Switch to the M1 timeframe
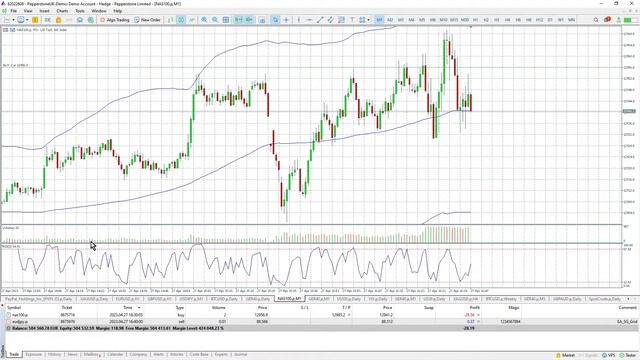640x360 pixels. click(379, 20)
